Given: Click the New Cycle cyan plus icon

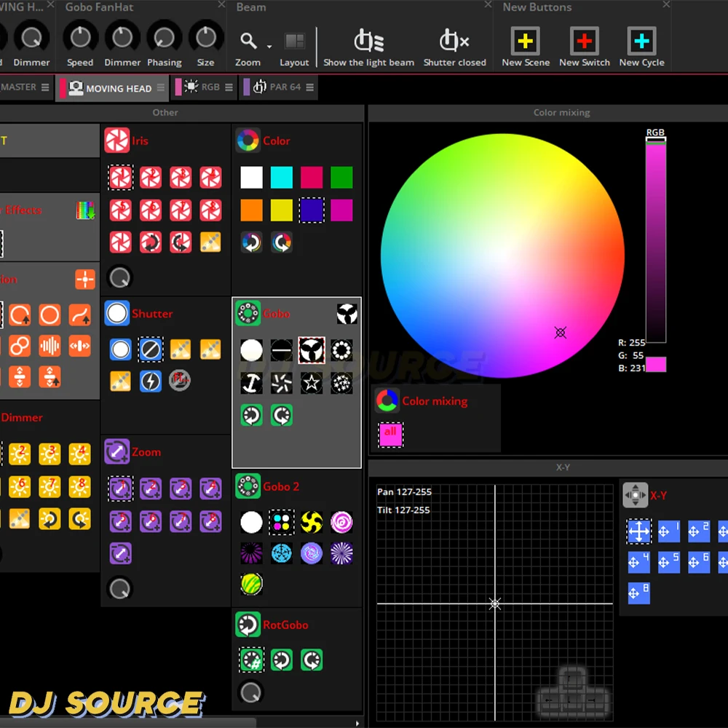Looking at the screenshot, I should (641, 41).
